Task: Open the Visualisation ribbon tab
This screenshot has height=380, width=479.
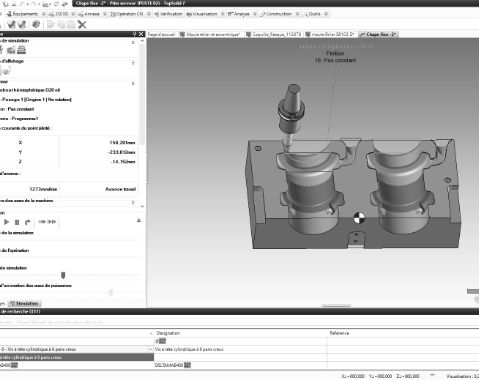Action: [202, 14]
